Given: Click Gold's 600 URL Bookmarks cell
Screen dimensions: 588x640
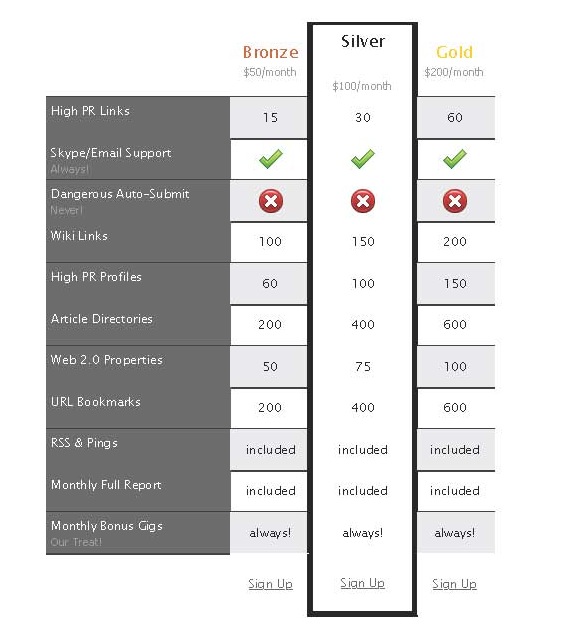Looking at the screenshot, I should [455, 407].
